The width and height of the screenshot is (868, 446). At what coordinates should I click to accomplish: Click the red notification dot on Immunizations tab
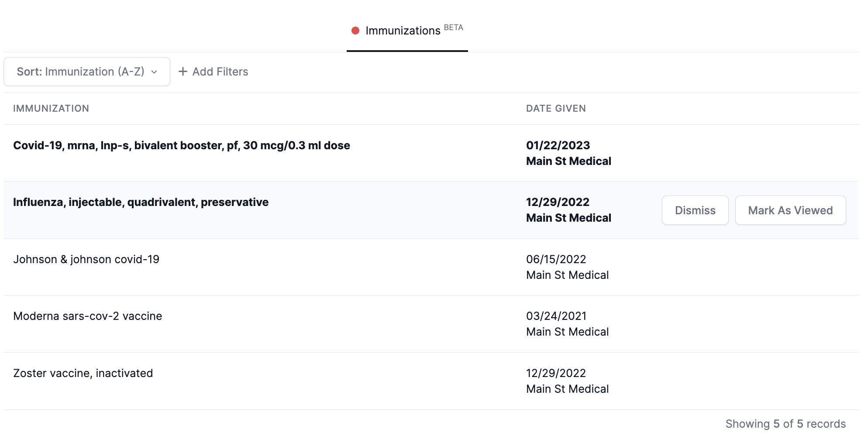[x=355, y=31]
